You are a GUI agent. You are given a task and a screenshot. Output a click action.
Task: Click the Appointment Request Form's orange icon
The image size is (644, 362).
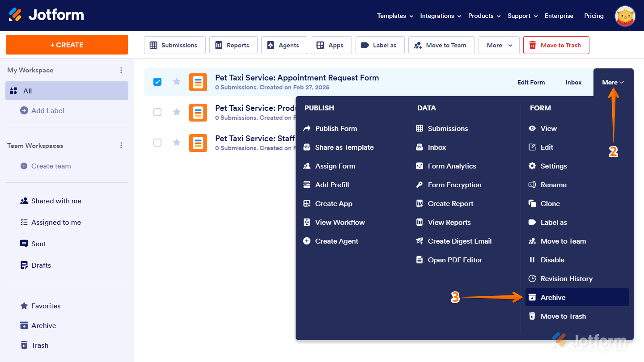(x=198, y=82)
